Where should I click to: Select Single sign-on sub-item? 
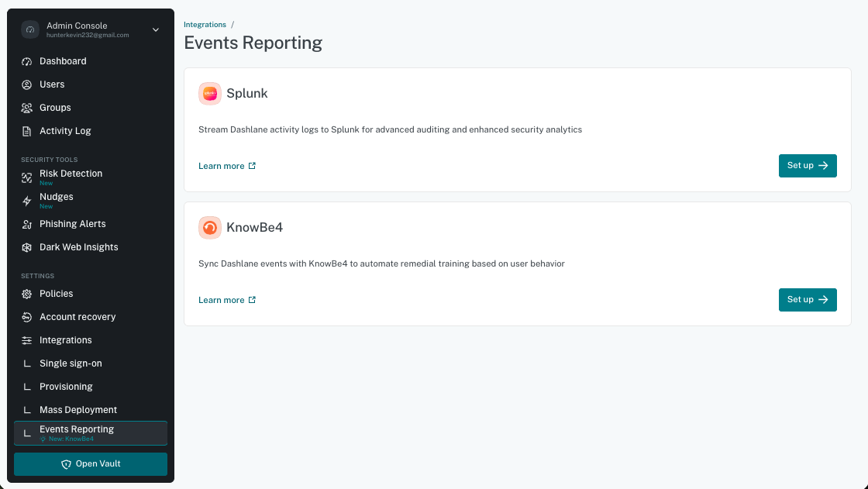pyautogui.click(x=91, y=363)
